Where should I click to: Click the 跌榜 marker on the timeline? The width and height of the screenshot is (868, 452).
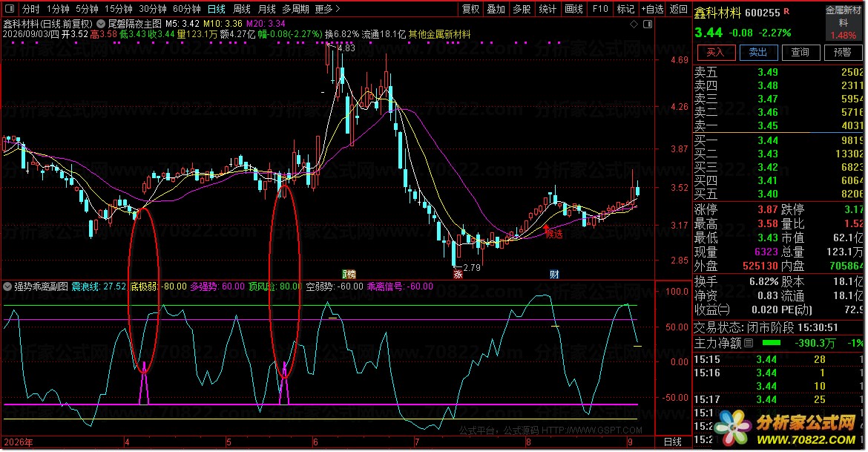pos(349,274)
